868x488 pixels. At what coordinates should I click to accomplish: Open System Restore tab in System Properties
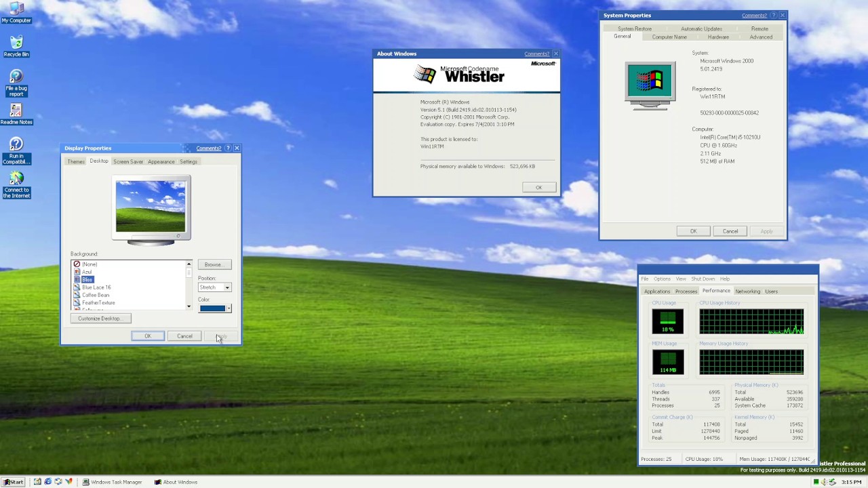click(635, 28)
